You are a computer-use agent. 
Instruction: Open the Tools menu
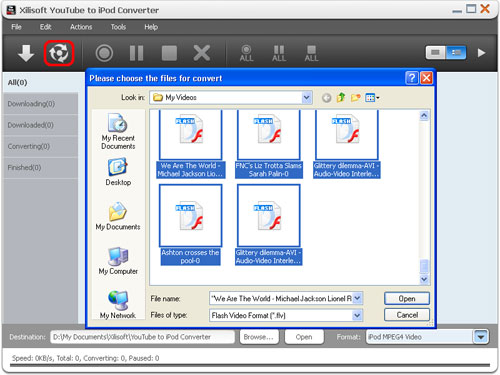coord(118,27)
